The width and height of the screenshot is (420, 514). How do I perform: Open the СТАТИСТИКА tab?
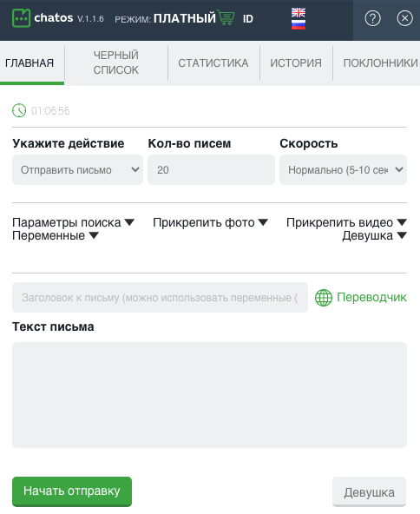pyautogui.click(x=213, y=63)
